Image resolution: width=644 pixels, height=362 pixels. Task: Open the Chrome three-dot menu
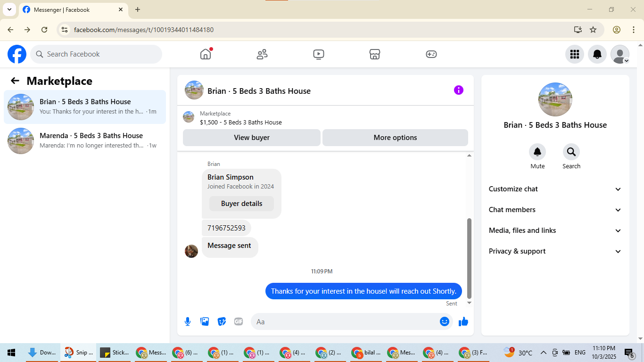634,30
